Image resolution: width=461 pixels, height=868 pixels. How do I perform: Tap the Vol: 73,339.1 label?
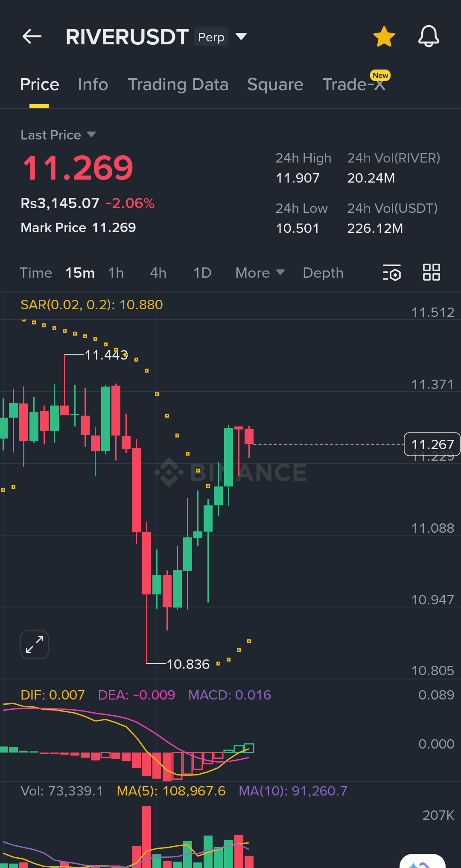coord(62,791)
